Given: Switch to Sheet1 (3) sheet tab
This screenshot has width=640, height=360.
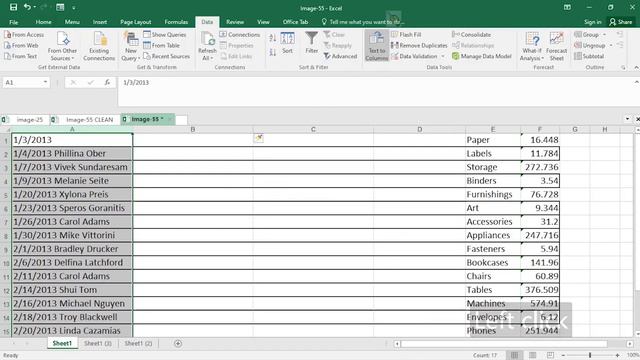Looking at the screenshot, I should point(98,344).
